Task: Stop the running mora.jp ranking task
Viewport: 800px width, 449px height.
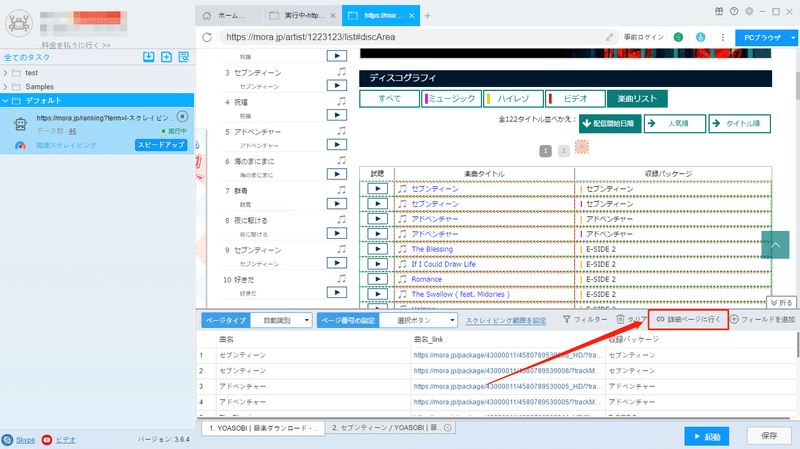Action: (x=182, y=117)
